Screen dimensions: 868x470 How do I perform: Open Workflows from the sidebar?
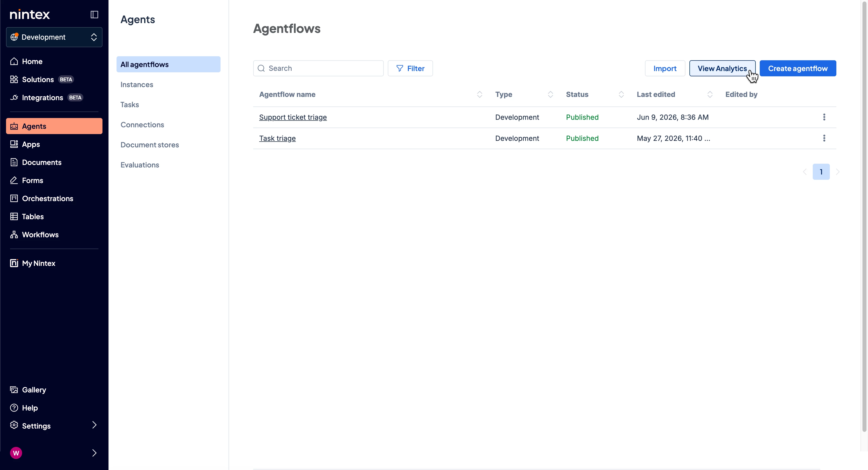pos(54,235)
